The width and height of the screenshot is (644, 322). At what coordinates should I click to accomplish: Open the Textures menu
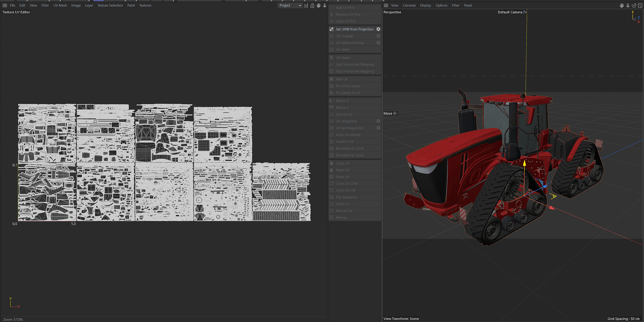145,6
